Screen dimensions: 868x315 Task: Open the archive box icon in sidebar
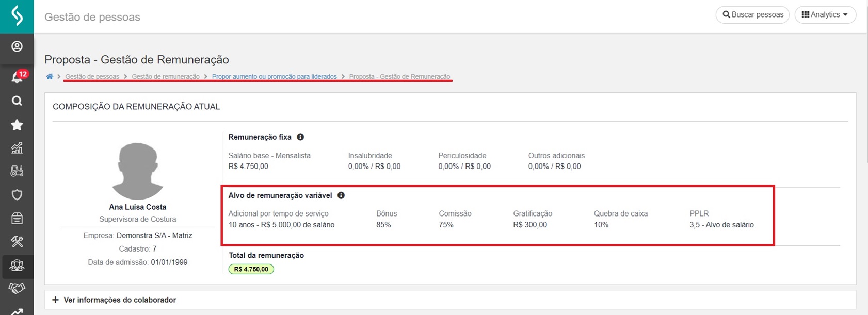pyautogui.click(x=17, y=219)
